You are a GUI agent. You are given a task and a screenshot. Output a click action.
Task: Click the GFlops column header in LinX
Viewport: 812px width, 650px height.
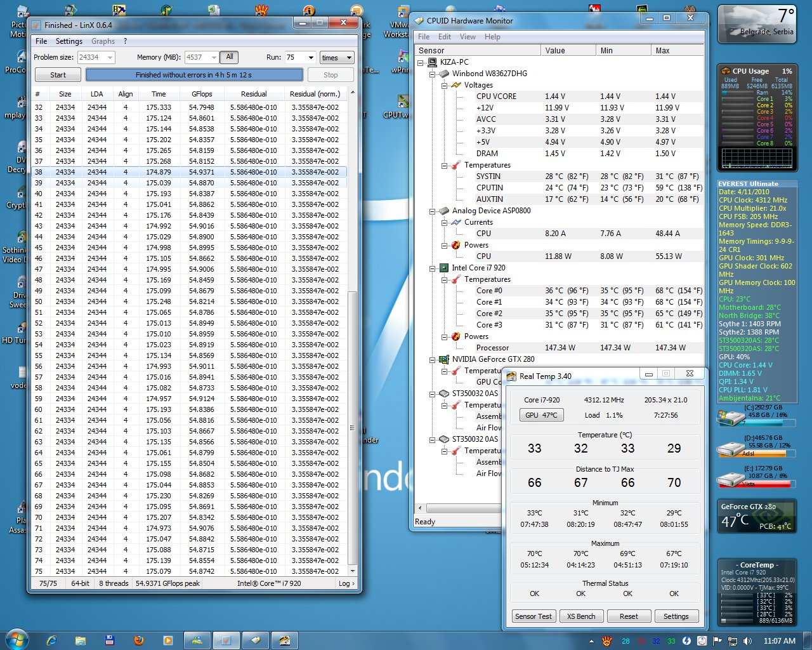coord(202,94)
